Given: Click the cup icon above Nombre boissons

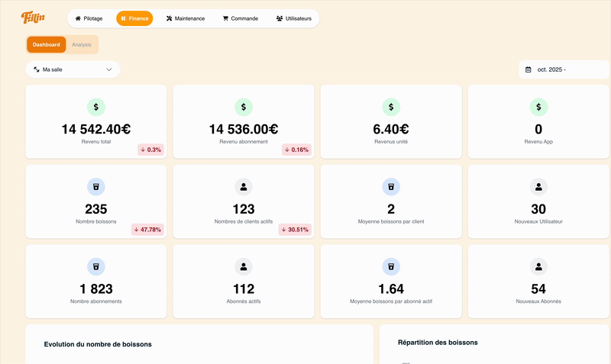Looking at the screenshot, I should 95,186.
